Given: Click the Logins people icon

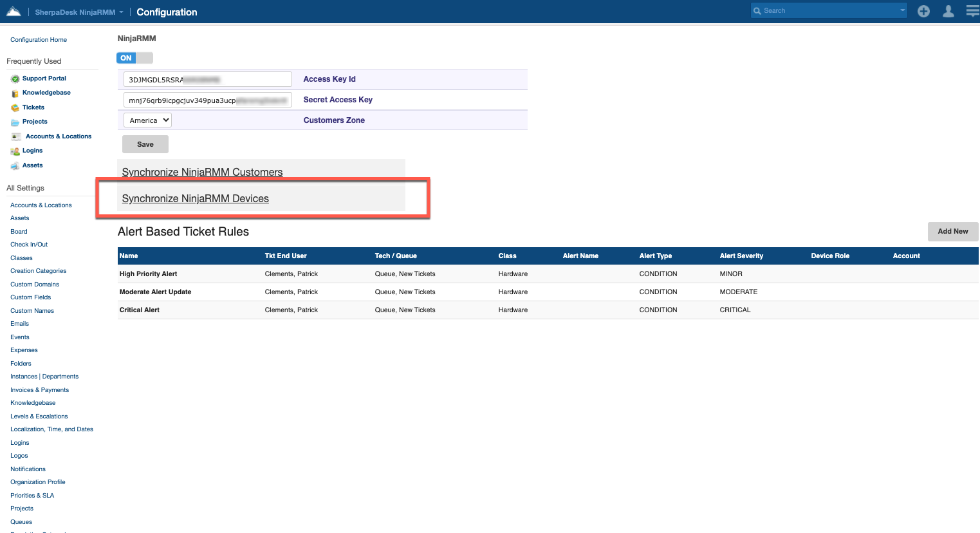Looking at the screenshot, I should [15, 151].
